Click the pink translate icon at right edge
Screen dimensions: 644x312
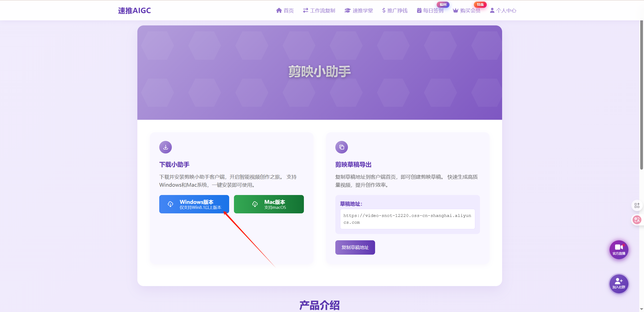pyautogui.click(x=637, y=220)
